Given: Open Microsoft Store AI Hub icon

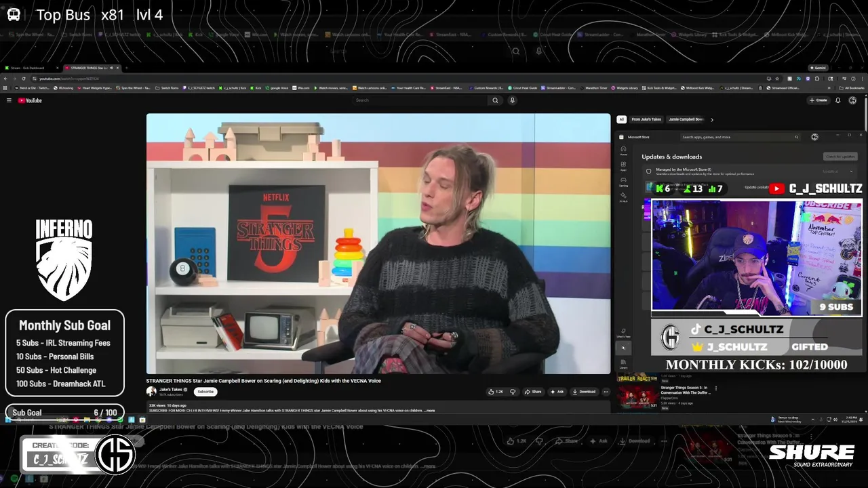Looking at the screenshot, I should (623, 197).
